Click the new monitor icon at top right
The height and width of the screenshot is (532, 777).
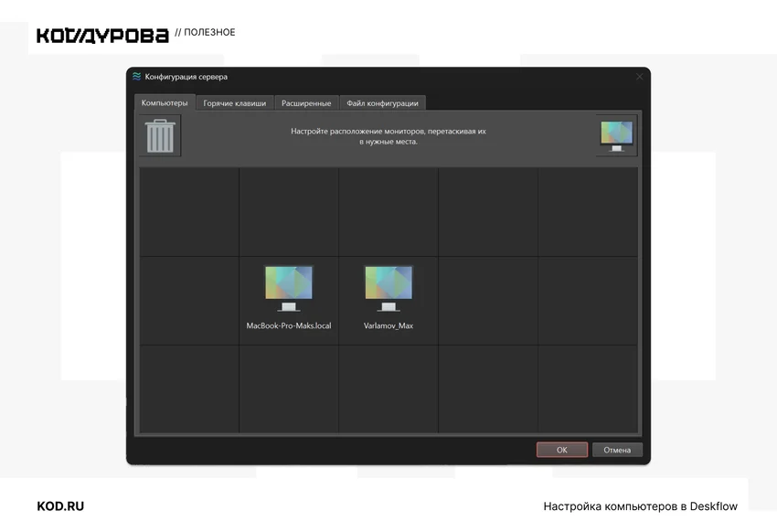[616, 135]
